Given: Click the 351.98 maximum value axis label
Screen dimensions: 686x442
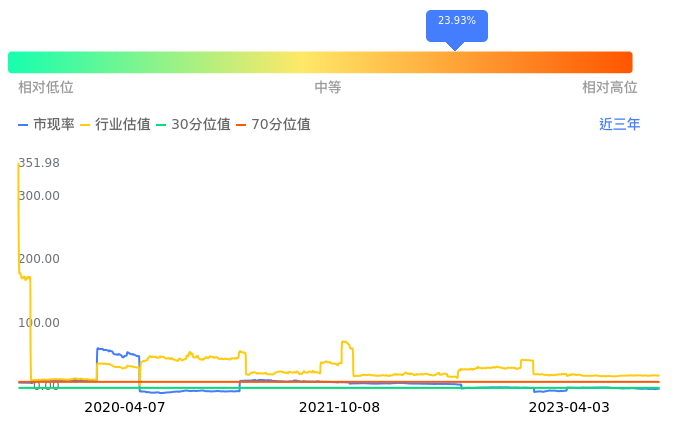Looking at the screenshot, I should [39, 163].
